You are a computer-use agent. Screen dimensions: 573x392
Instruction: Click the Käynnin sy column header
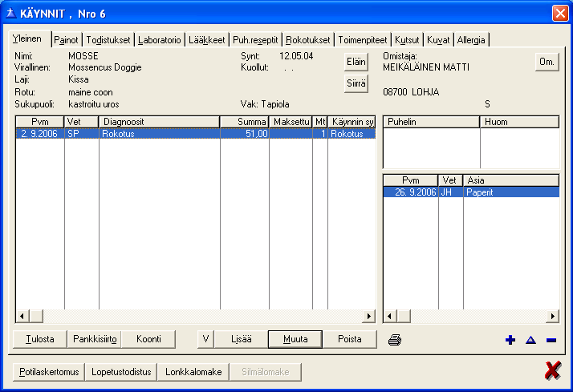click(352, 122)
